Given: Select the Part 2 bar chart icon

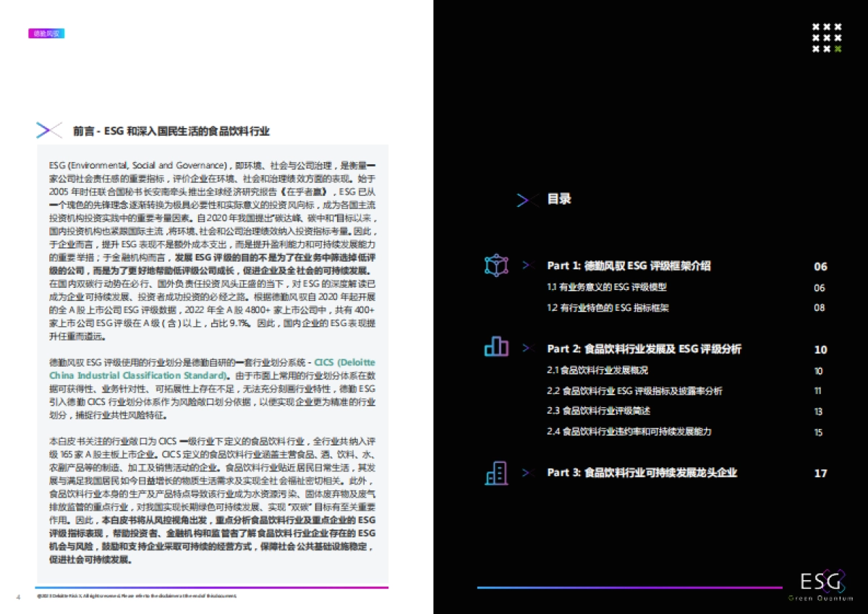Looking at the screenshot, I should (x=495, y=348).
